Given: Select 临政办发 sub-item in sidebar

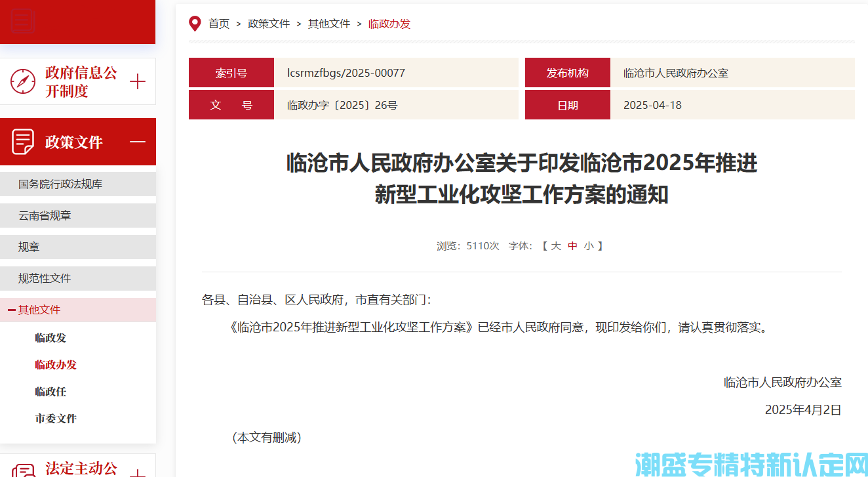Looking at the screenshot, I should click(56, 365).
